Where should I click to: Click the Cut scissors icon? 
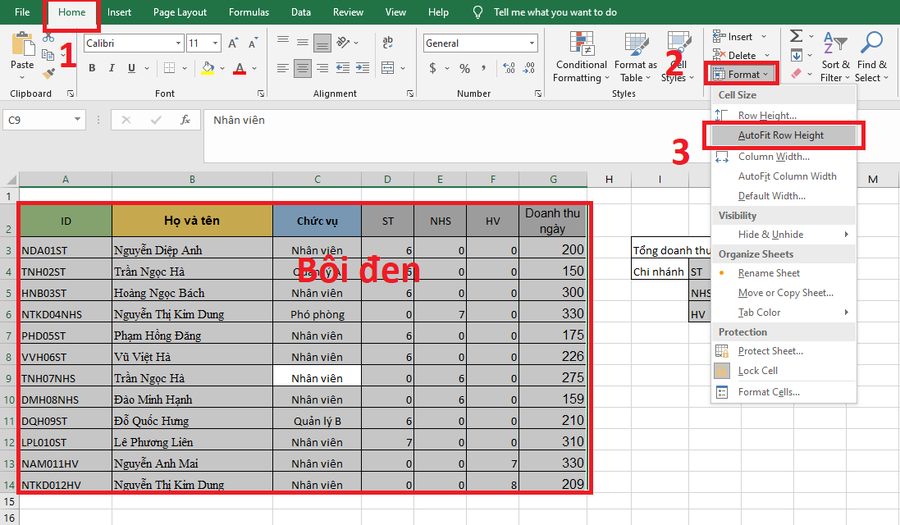pos(49,38)
